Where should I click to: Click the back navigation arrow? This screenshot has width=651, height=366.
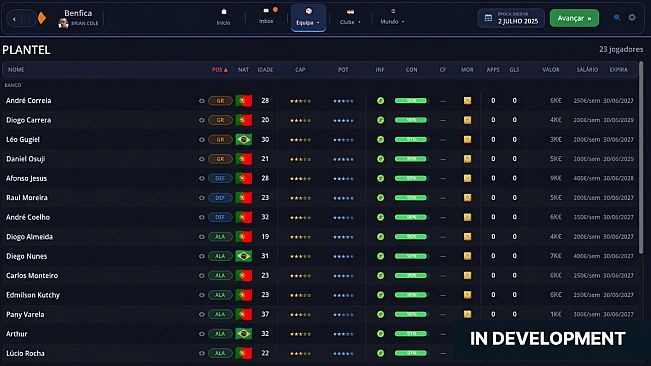15,19
